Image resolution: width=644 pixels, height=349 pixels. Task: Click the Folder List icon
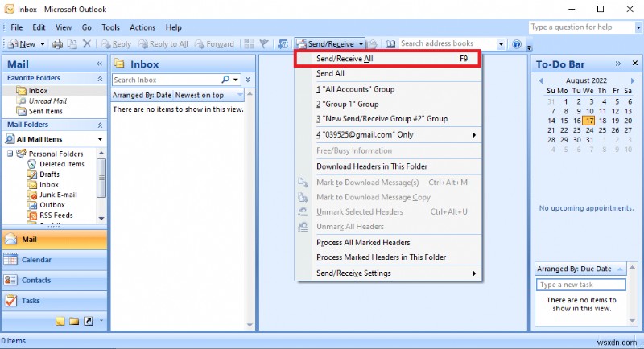tap(74, 321)
